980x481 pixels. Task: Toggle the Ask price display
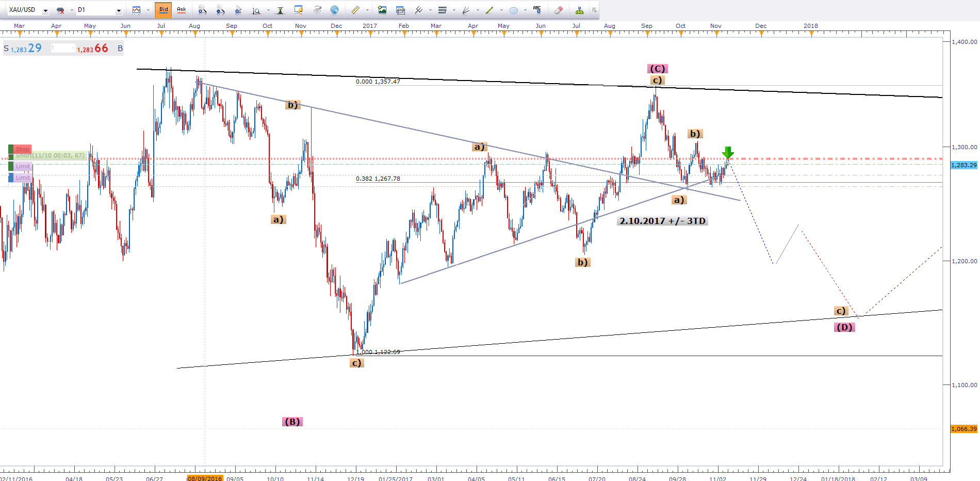pos(182,10)
